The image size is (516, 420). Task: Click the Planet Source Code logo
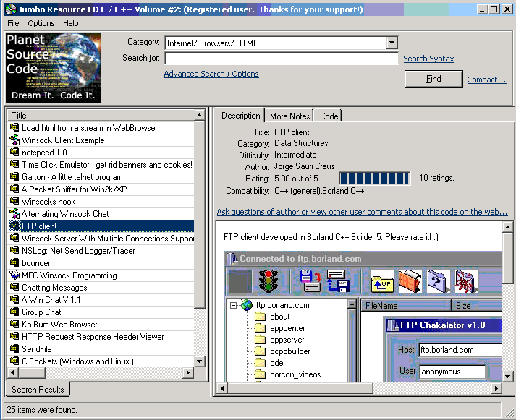(53, 68)
